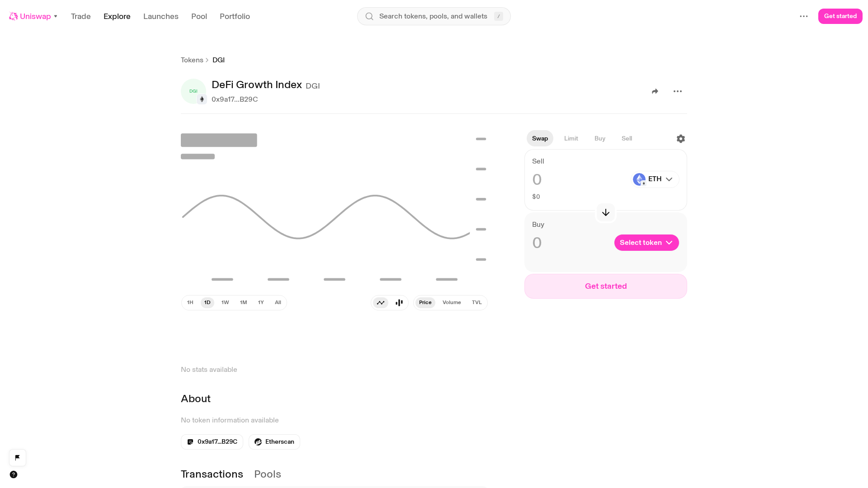Open the ETH token selector dropdown
The height and width of the screenshot is (488, 868).
[x=655, y=179]
